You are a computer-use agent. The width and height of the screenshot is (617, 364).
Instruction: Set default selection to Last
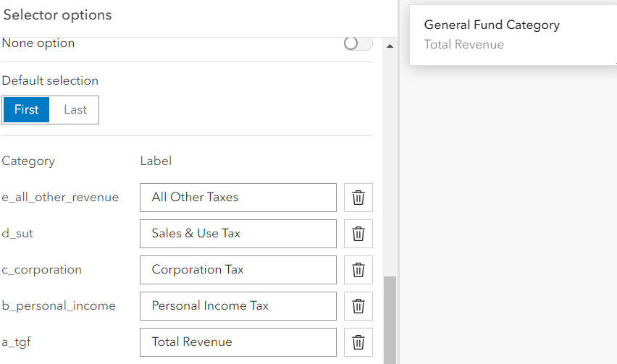[75, 110]
